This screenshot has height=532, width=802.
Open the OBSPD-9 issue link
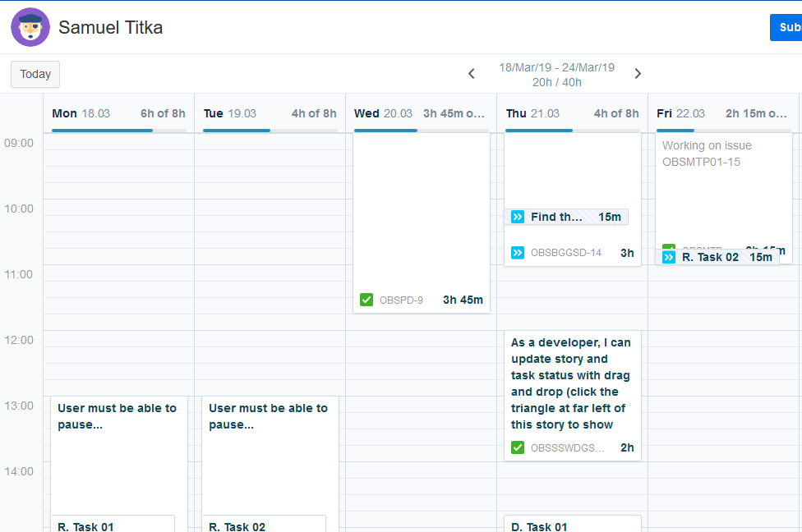[401, 300]
